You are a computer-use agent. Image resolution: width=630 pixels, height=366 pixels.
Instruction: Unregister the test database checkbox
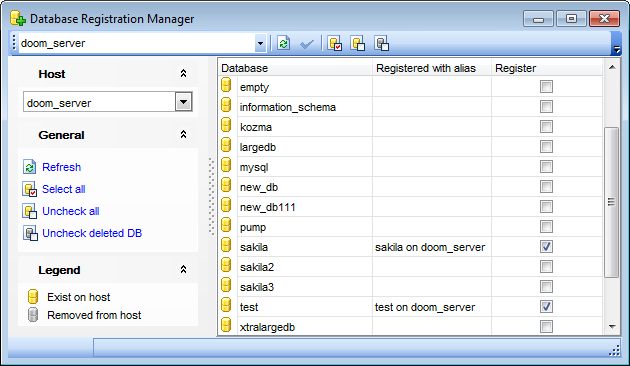(x=546, y=307)
